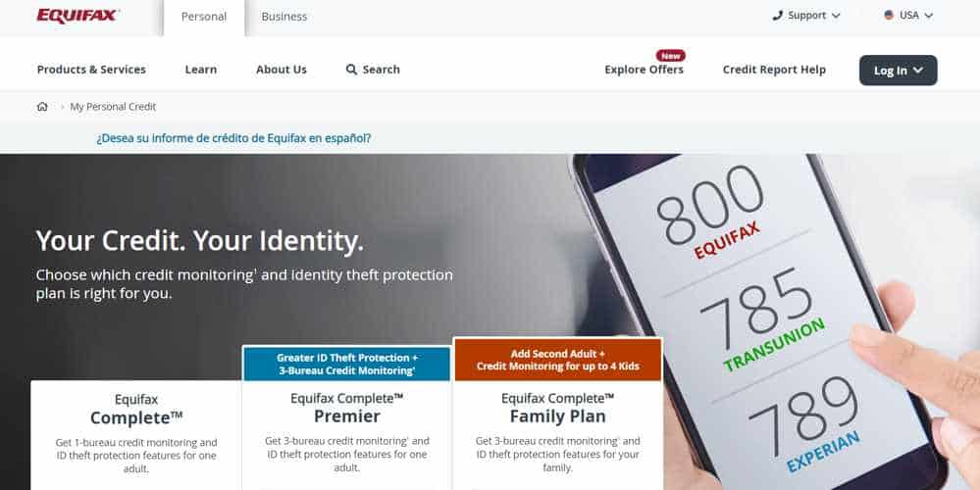Open the Explore Offers link

point(644,70)
